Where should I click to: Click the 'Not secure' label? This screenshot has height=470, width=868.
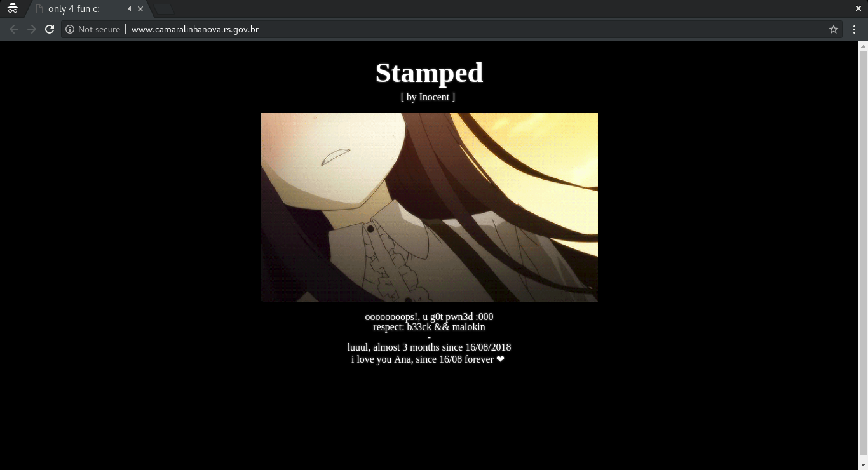(x=99, y=29)
